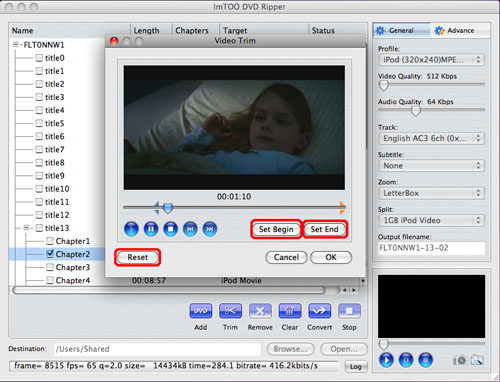Stop the preview in main window
The image size is (500, 382).
(426, 360)
